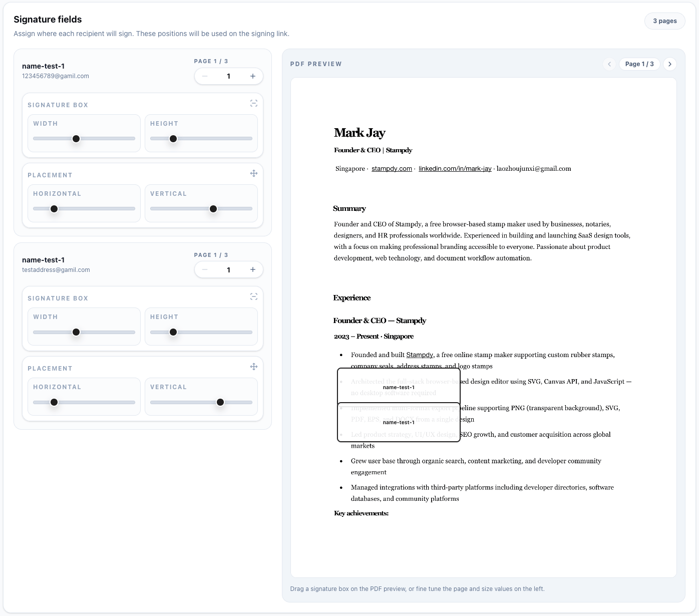The image size is (699, 616).
Task: Click the underlined Stampdy link in the first bullet
Action: point(420,355)
